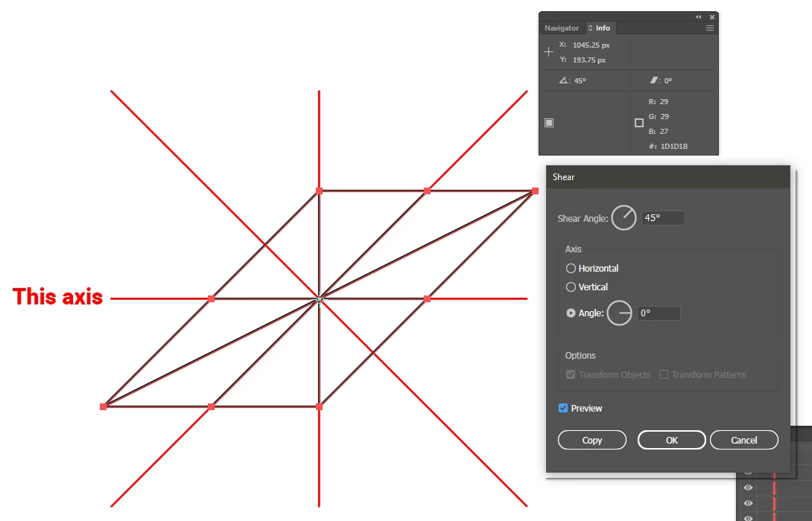This screenshot has height=521, width=812.
Task: Click the Copy button
Action: [592, 441]
